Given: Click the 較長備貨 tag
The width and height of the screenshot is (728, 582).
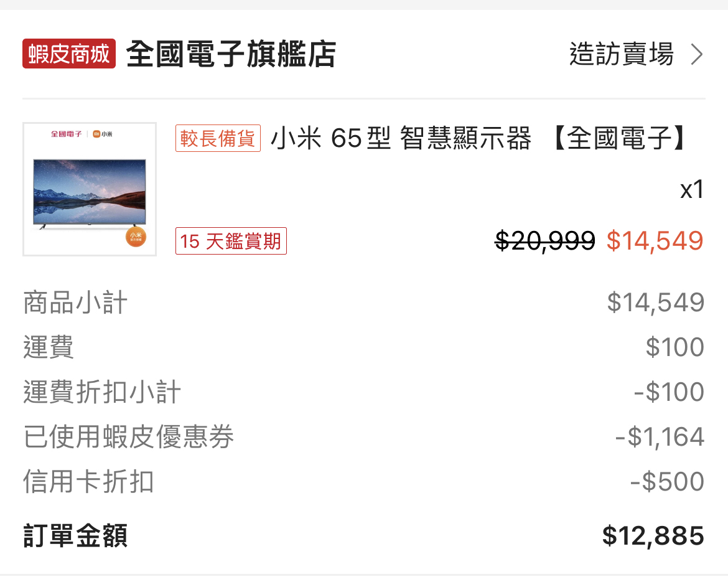Looking at the screenshot, I should (218, 138).
